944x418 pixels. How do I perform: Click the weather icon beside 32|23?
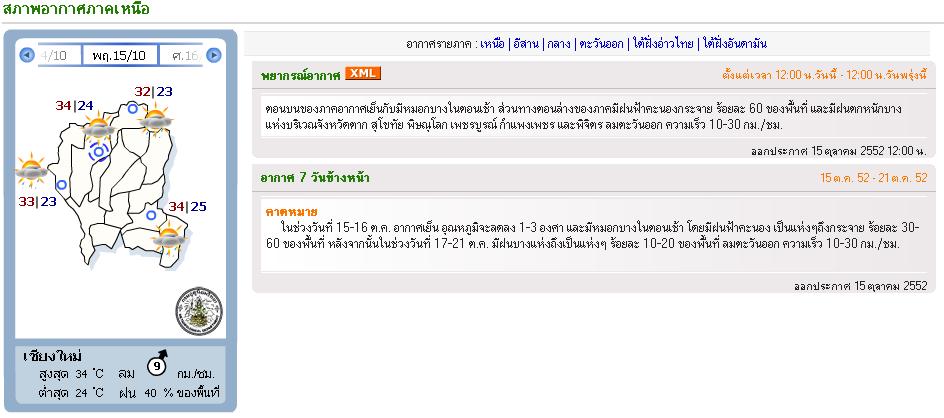[x=156, y=119]
